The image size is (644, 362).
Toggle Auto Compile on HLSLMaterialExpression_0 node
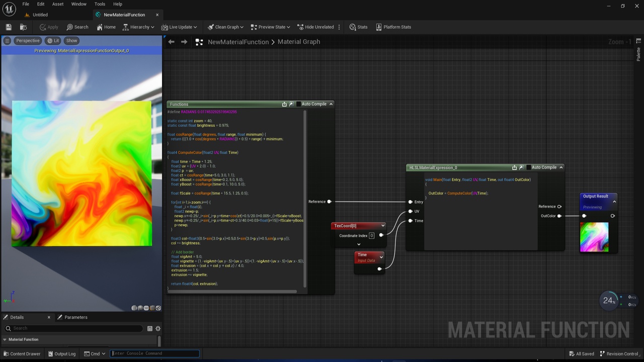(529, 167)
